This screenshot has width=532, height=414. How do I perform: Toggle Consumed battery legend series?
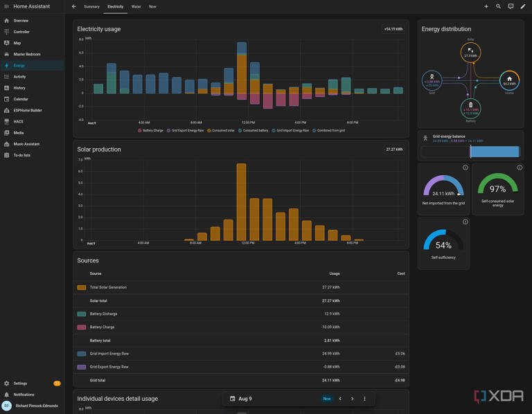253,131
